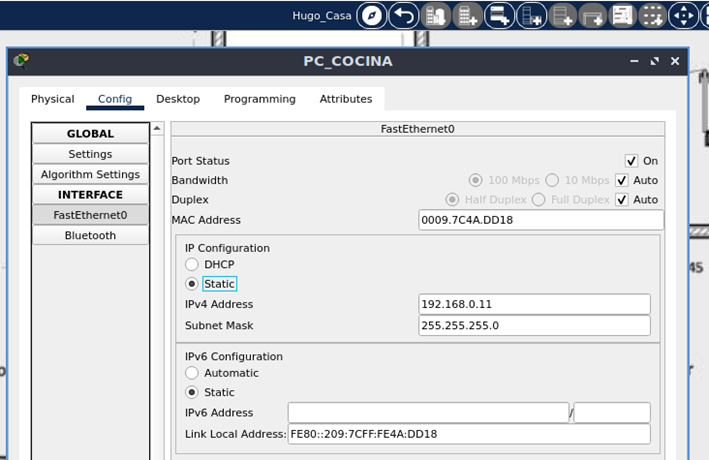Click the back arrow toolbar icon
709x460 pixels.
(403, 15)
